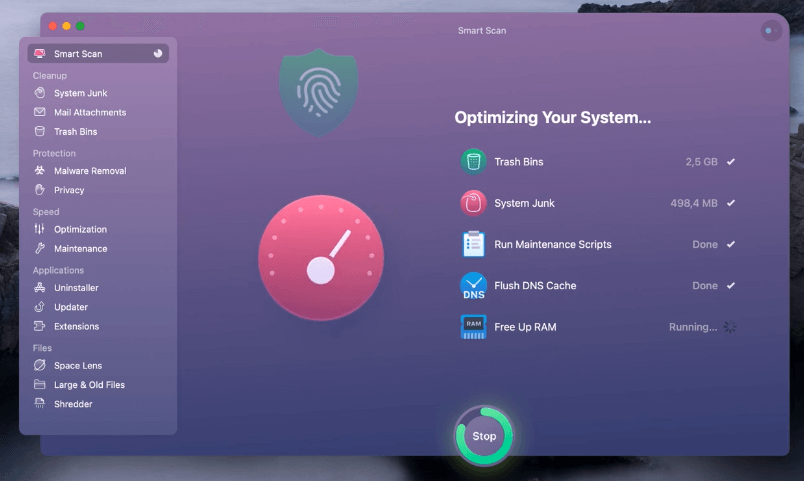Click the Large & Old Files folder icon
The height and width of the screenshot is (481, 804).
coord(39,384)
